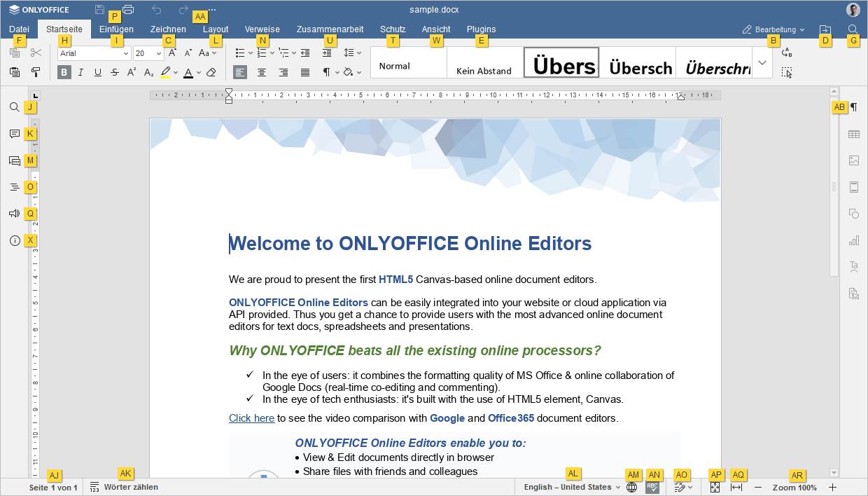Viewport: 868px width, 496px height.
Task: Open the Layout tab
Action: 216,29
